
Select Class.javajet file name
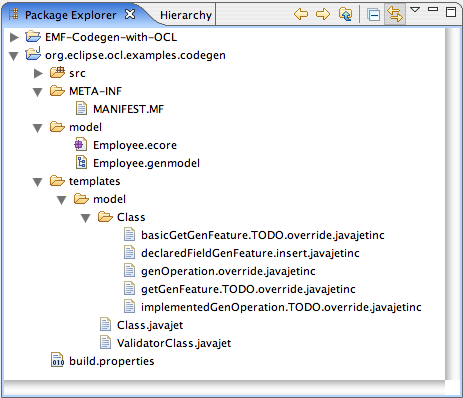coord(150,325)
